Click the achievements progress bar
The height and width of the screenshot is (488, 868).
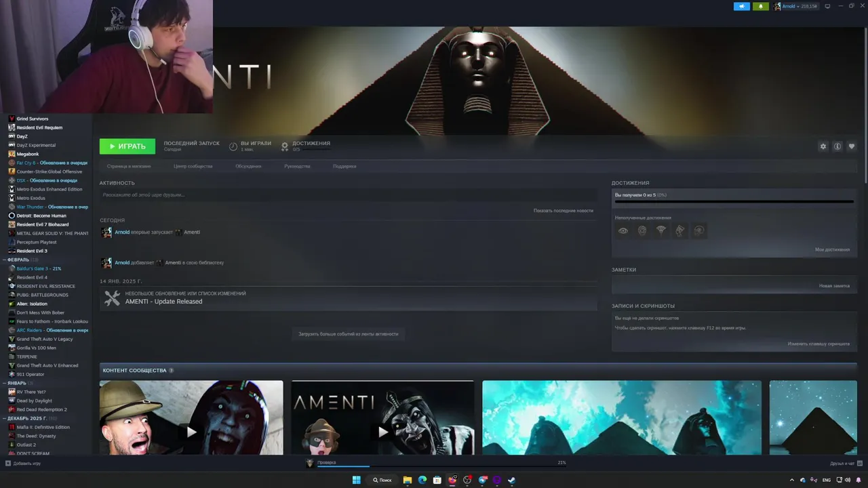[x=734, y=201]
